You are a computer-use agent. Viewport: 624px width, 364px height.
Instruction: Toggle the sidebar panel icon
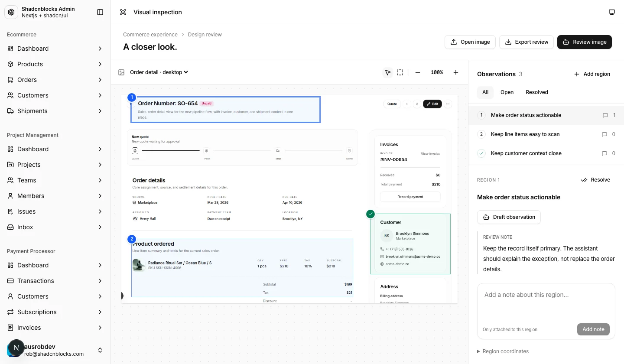tap(100, 12)
